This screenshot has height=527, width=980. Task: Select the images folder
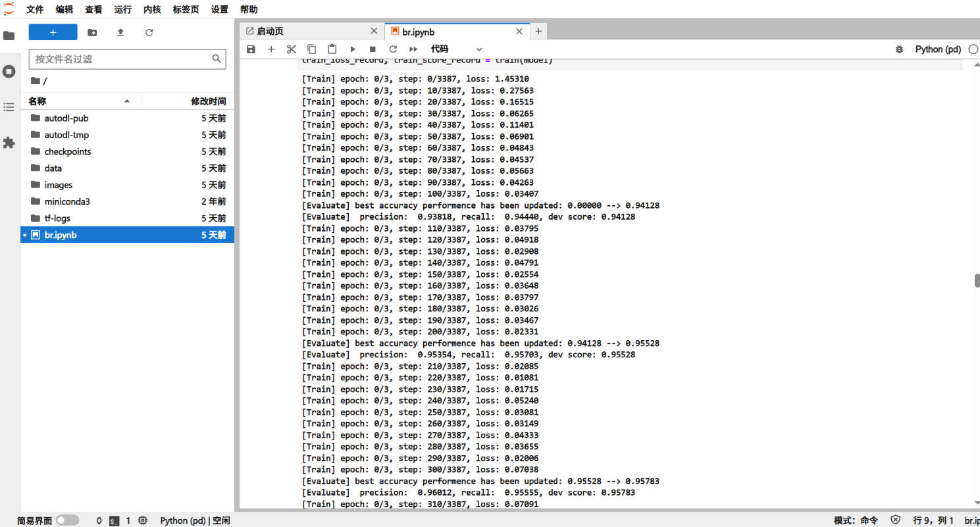coord(127,185)
